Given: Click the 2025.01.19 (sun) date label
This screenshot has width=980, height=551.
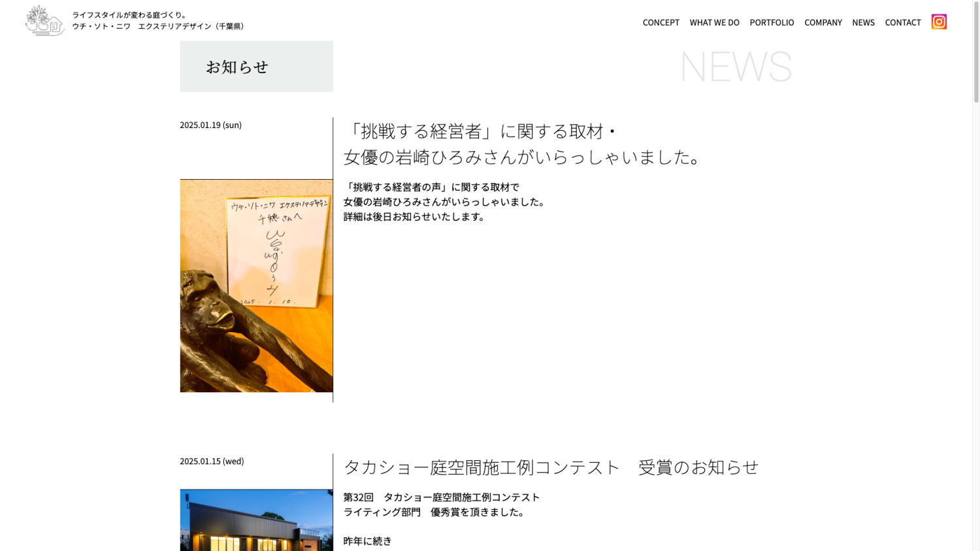Looking at the screenshot, I should [210, 125].
